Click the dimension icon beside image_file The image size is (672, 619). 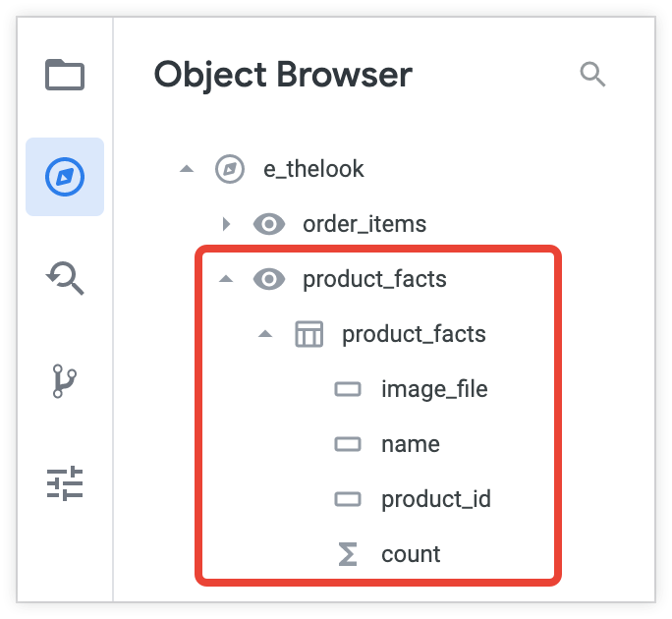click(x=348, y=389)
